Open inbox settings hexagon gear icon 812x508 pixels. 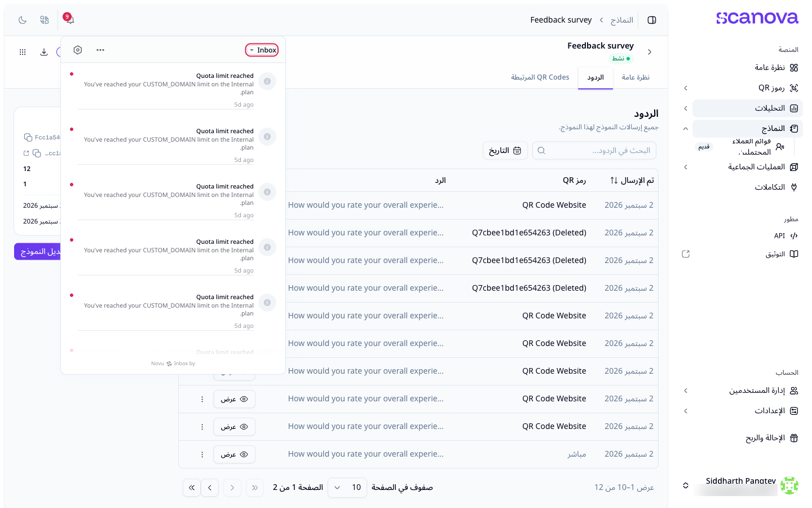[x=78, y=50]
